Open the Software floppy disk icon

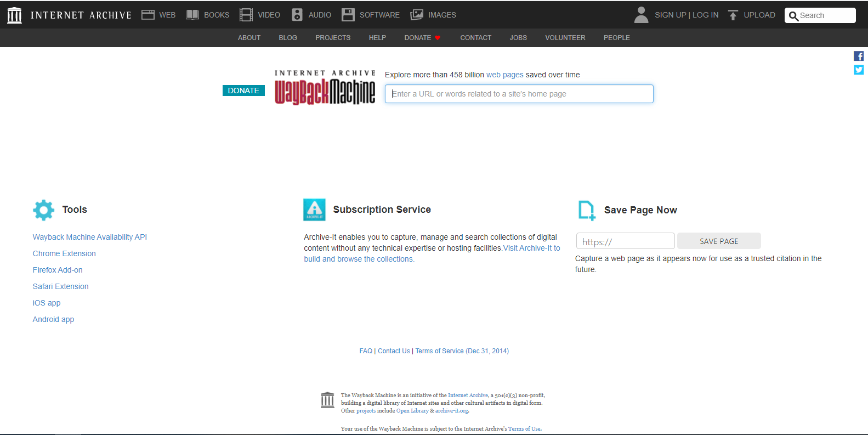(348, 15)
